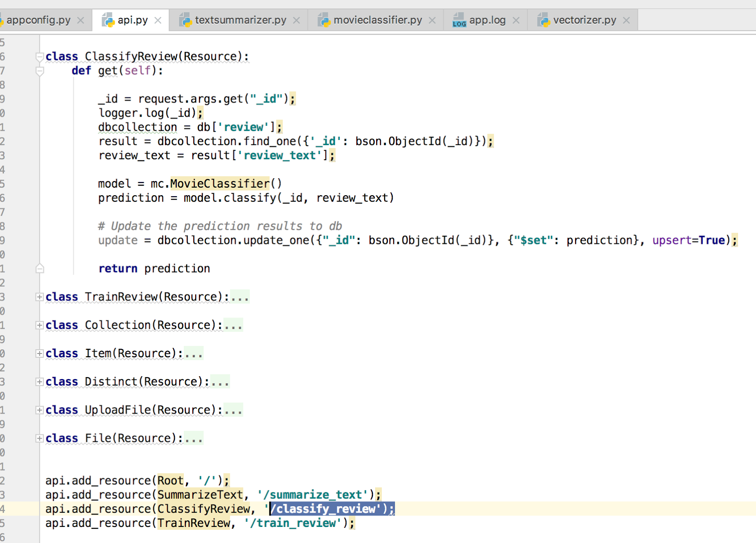The width and height of the screenshot is (756, 543).
Task: Click the Python icon on movieclassifier.py tab
Action: coord(324,20)
